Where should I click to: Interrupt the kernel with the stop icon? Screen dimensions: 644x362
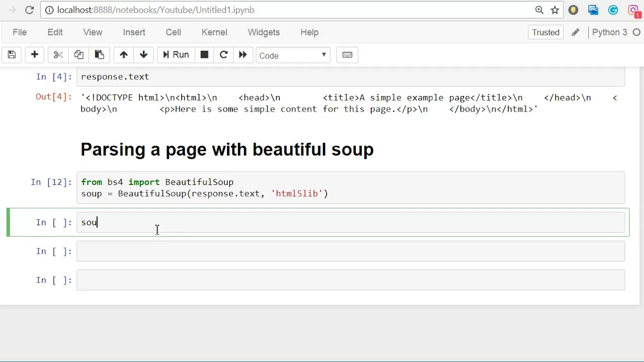point(204,55)
